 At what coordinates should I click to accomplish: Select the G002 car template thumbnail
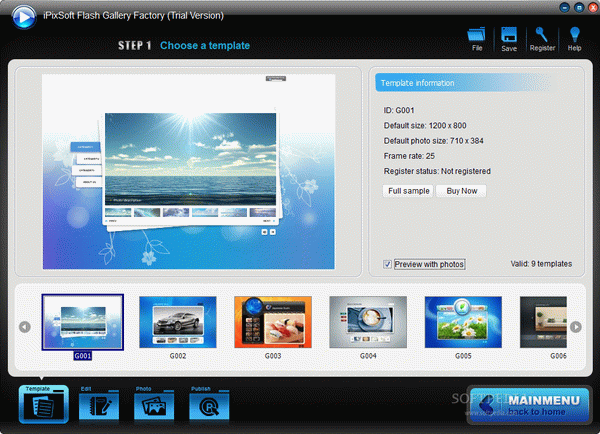coord(178,322)
